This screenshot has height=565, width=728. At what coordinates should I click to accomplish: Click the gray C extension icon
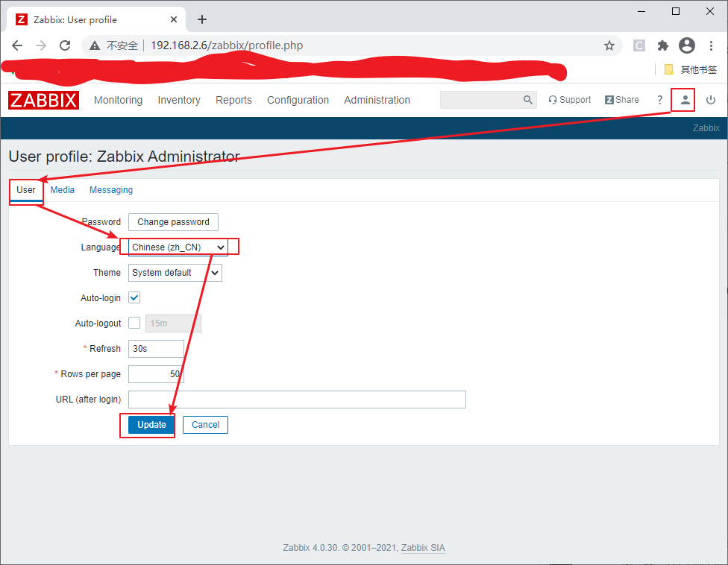point(638,45)
